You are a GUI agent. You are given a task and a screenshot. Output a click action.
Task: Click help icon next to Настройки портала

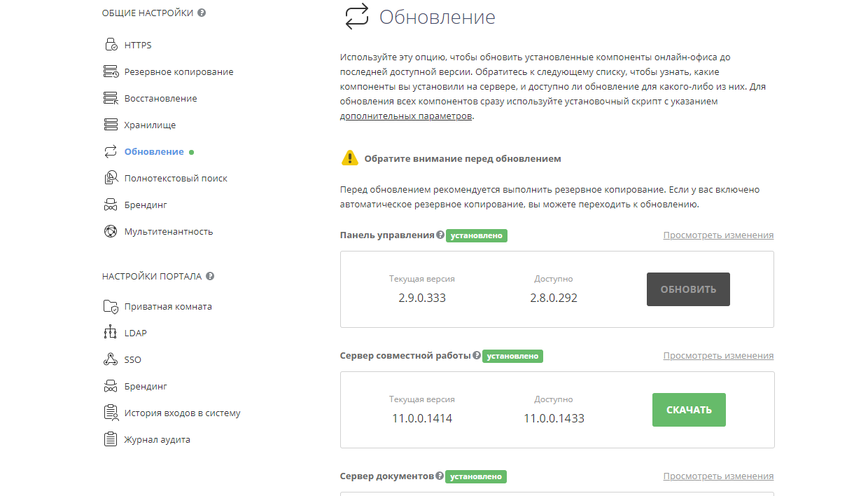(210, 276)
